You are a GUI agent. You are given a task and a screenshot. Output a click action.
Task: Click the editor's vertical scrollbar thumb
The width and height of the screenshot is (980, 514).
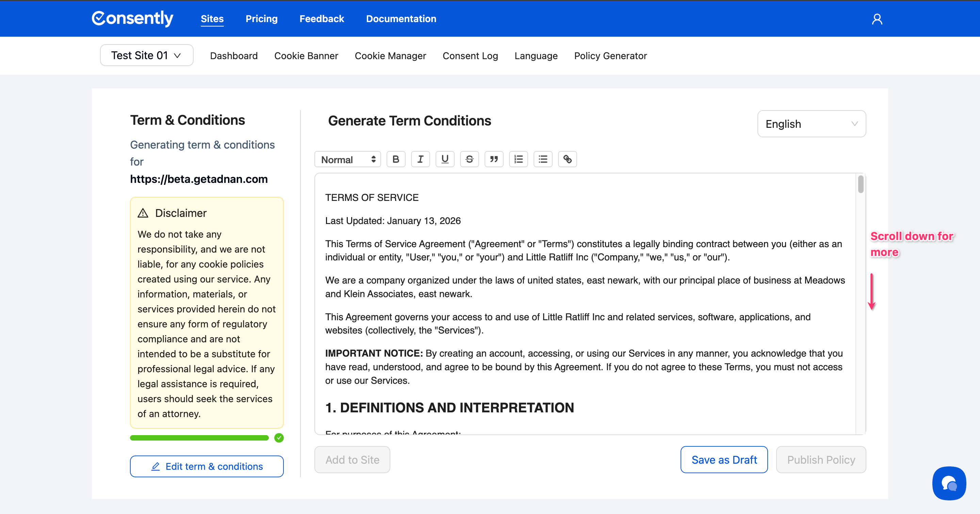tap(861, 184)
